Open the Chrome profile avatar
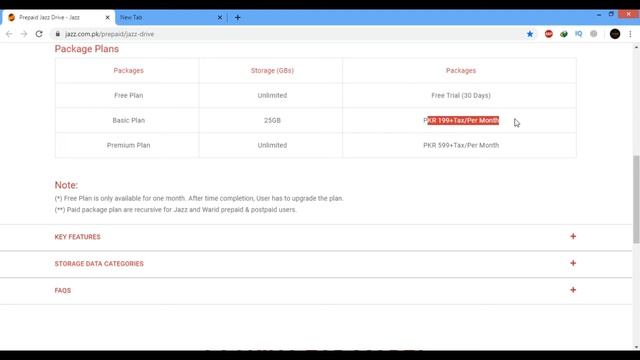 coord(615,34)
